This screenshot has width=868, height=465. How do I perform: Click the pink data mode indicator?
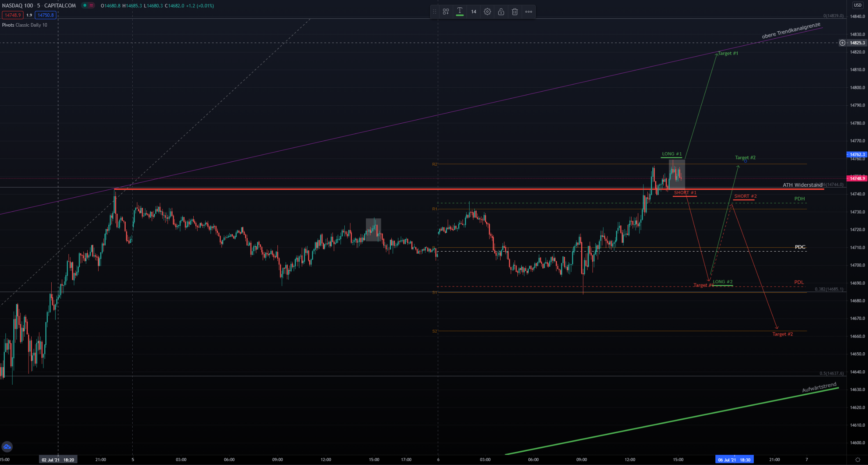coord(91,5)
